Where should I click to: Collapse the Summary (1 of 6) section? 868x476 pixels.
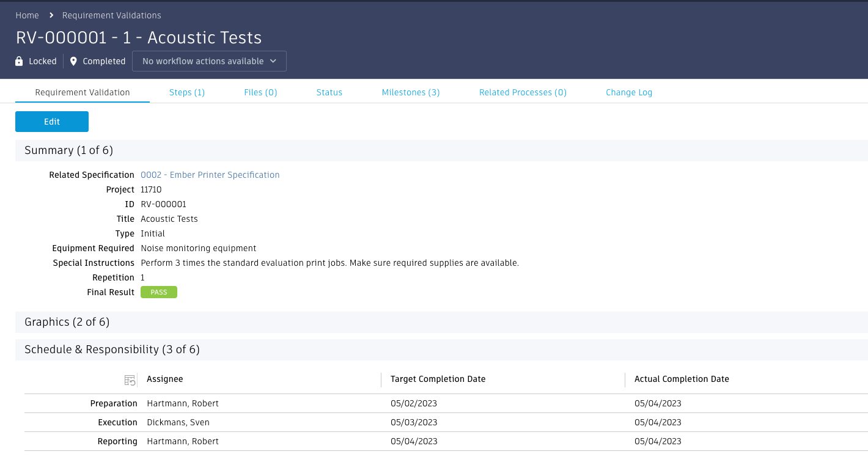68,150
